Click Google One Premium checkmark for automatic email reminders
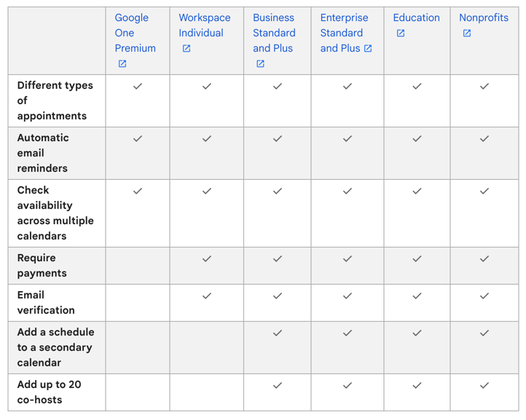The width and height of the screenshot is (526, 420). tap(138, 138)
